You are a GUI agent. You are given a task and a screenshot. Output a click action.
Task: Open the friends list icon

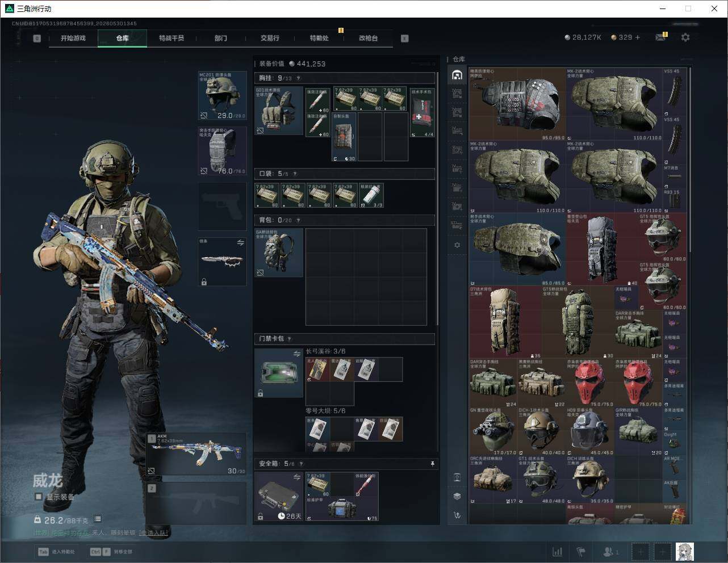click(x=610, y=552)
